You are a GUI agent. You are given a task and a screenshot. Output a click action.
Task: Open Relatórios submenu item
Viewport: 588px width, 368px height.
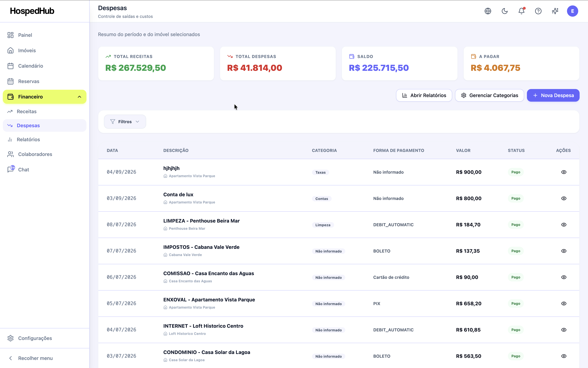[x=44, y=139]
